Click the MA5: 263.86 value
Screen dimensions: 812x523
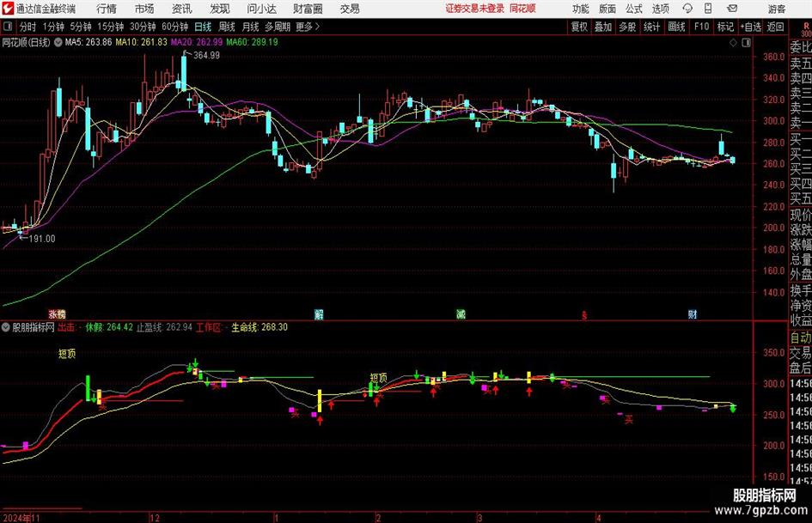click(x=89, y=42)
